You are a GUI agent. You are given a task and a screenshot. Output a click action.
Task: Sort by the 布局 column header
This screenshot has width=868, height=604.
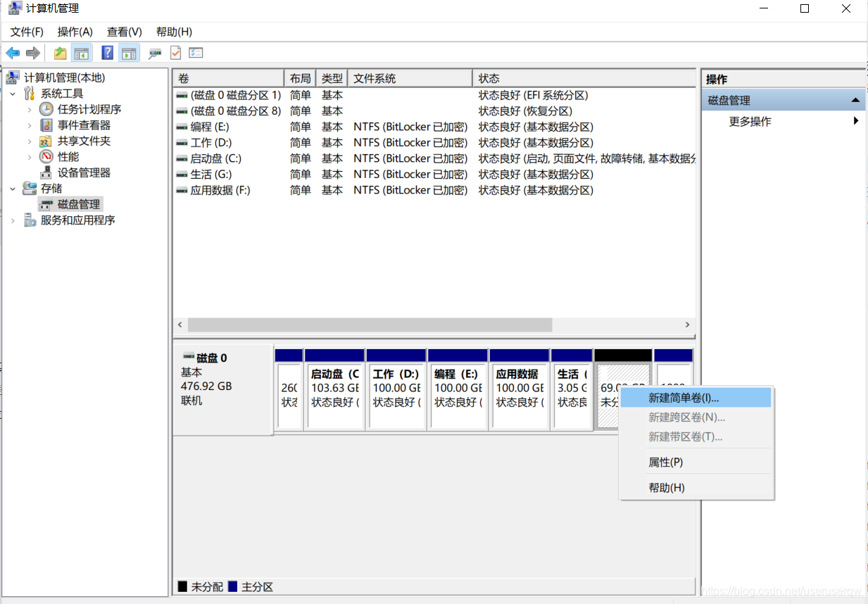(x=300, y=78)
